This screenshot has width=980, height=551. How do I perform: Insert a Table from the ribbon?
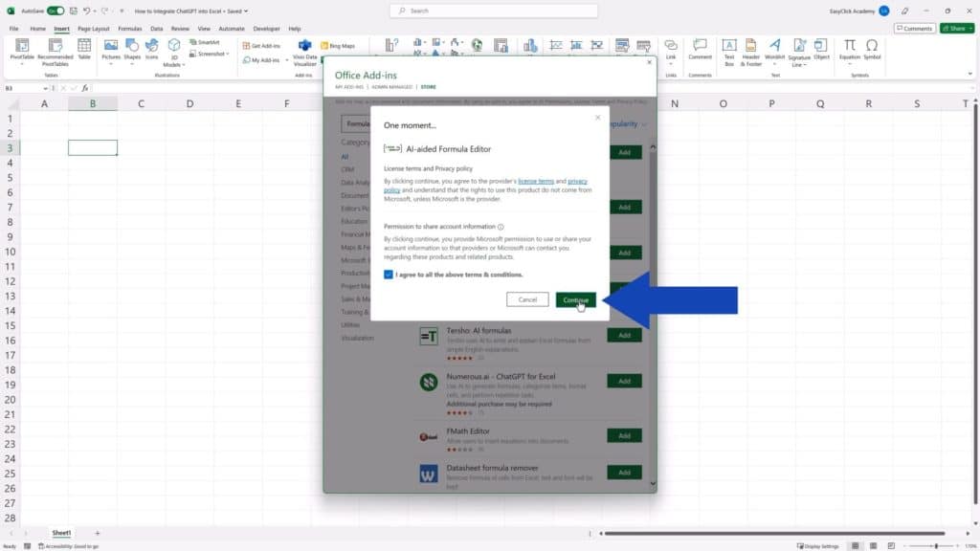point(84,50)
